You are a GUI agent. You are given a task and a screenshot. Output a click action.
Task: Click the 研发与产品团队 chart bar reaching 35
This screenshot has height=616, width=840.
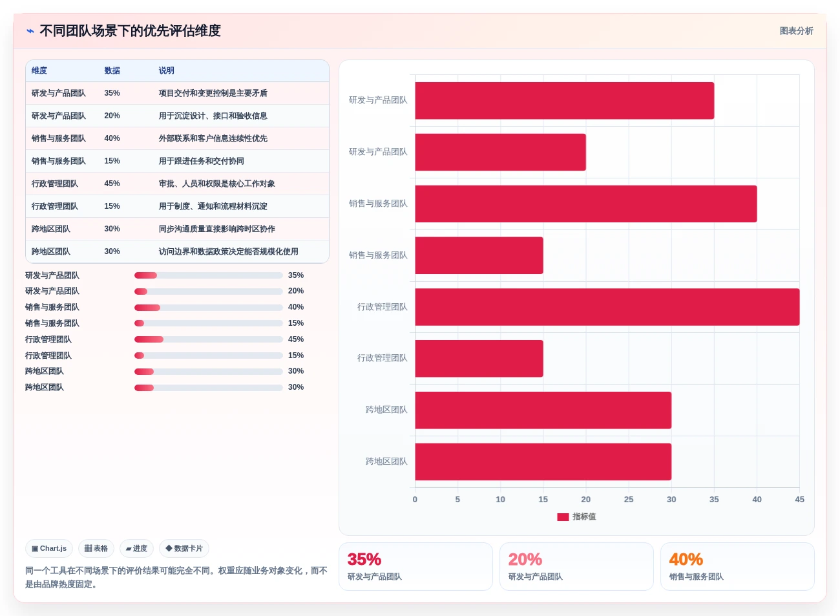pos(565,101)
